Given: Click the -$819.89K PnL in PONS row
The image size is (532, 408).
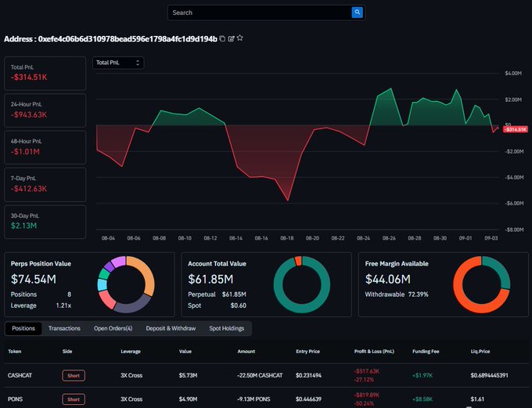Looking at the screenshot, I should pos(367,395).
